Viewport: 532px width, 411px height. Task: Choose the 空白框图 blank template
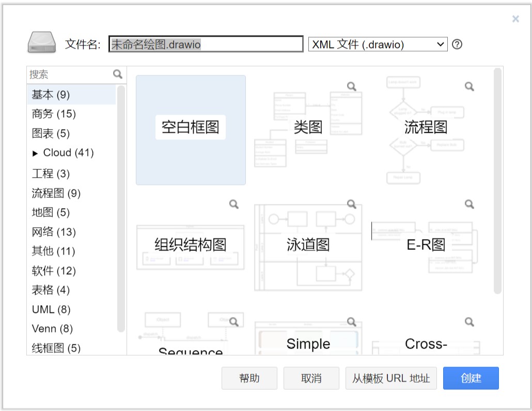191,130
